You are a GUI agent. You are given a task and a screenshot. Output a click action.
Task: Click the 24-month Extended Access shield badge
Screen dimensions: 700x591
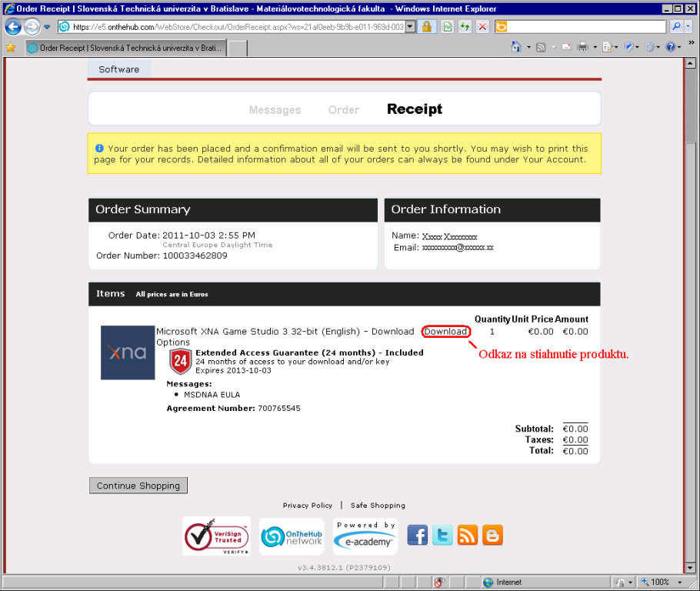point(180,361)
